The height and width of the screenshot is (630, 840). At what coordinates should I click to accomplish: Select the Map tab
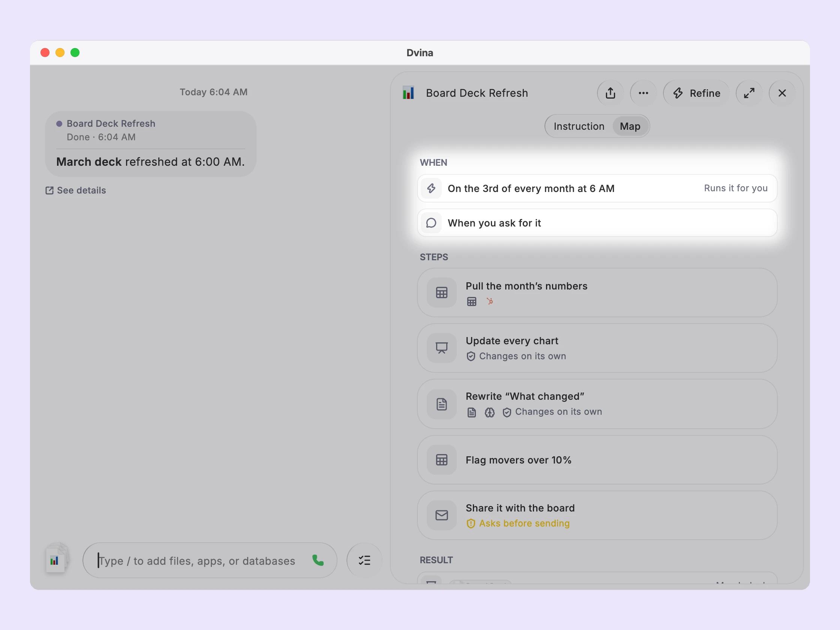point(630,126)
